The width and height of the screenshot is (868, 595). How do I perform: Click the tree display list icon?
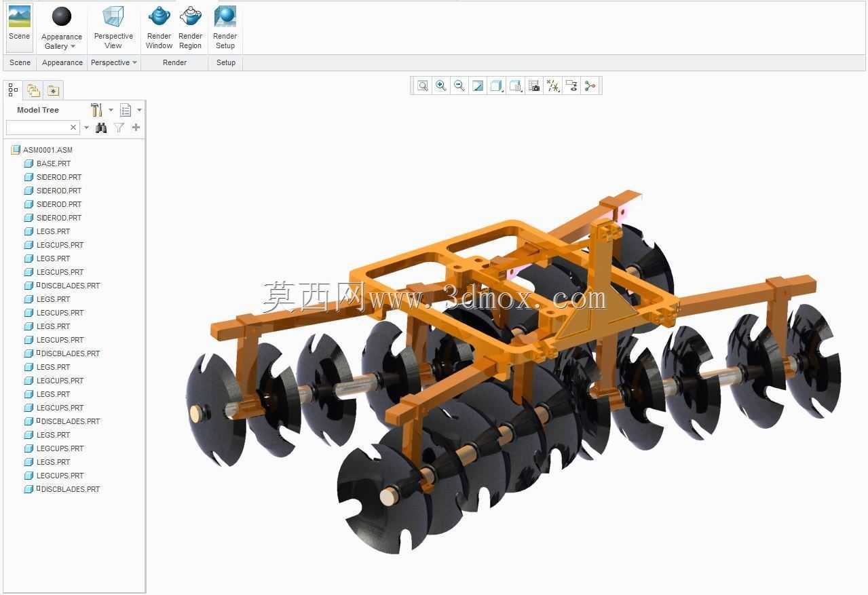click(126, 110)
